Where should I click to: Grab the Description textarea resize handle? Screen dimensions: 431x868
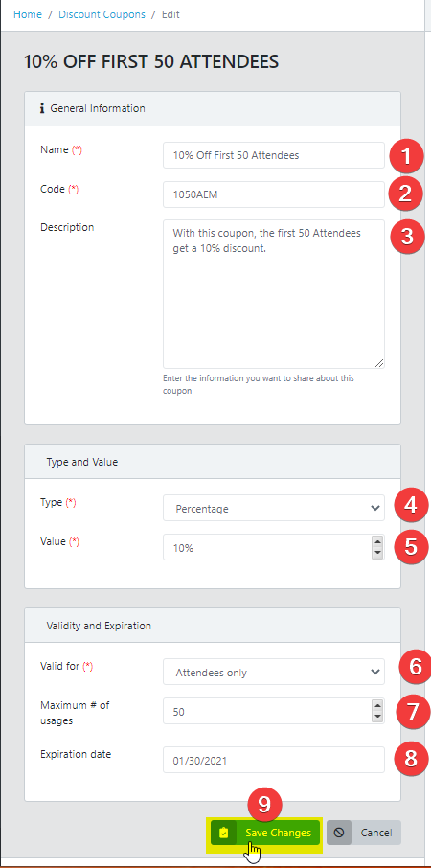pyautogui.click(x=379, y=363)
